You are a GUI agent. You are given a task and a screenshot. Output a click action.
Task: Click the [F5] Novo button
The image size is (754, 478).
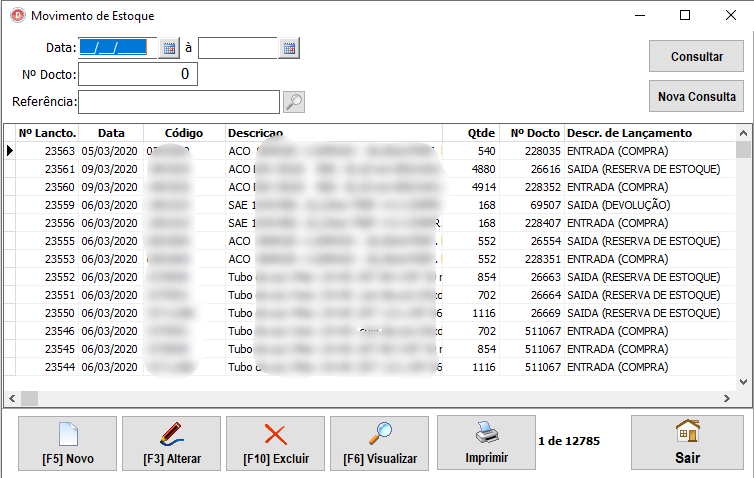(x=66, y=443)
